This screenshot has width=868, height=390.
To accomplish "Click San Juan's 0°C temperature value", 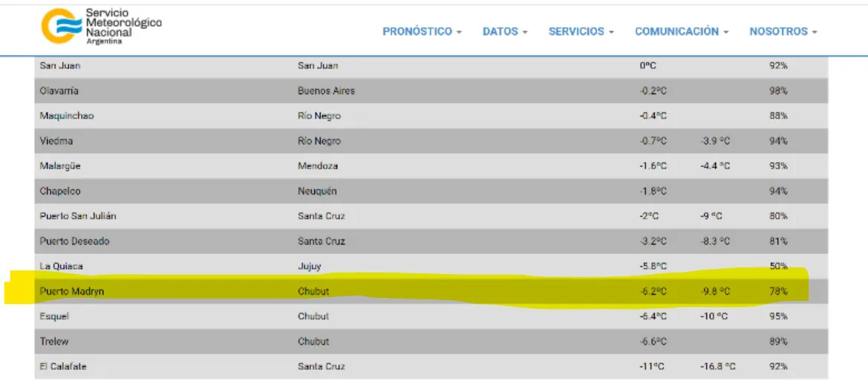I will 647,65.
